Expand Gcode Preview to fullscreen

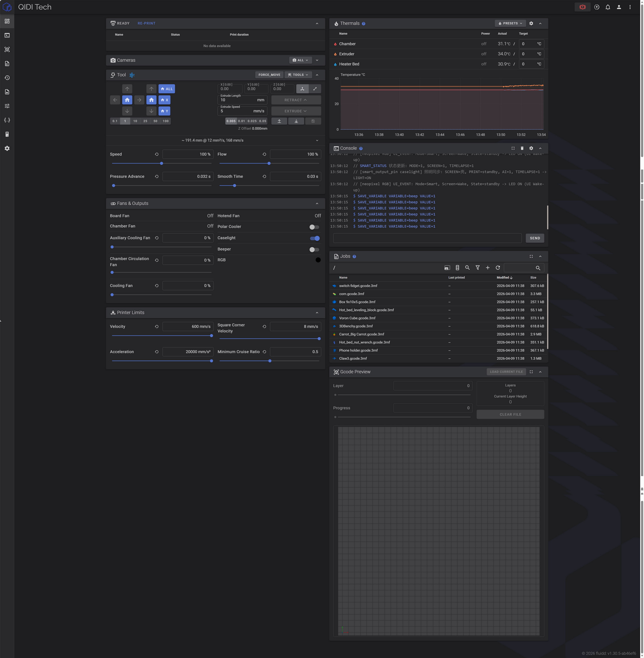click(x=531, y=372)
